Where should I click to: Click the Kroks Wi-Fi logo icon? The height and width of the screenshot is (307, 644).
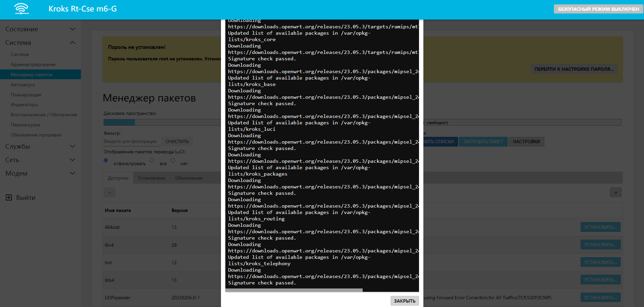pyautogui.click(x=22, y=9)
